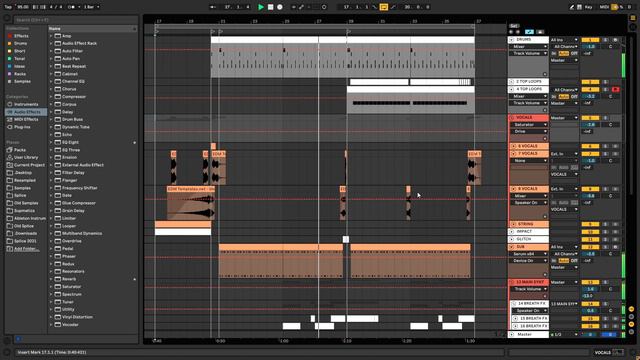Expand the Amp device folder

51,36
